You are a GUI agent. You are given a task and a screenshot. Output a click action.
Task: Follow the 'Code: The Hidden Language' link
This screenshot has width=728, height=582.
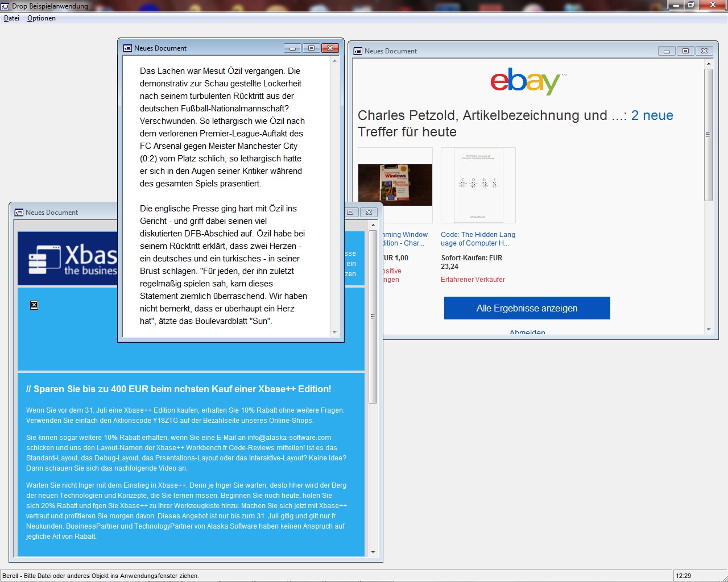[x=478, y=239]
